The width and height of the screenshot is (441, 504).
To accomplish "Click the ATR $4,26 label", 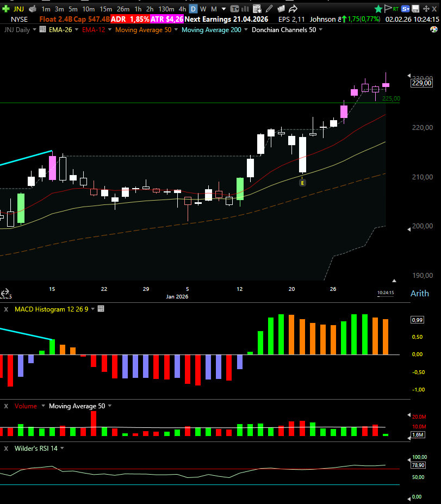I will pos(167,19).
